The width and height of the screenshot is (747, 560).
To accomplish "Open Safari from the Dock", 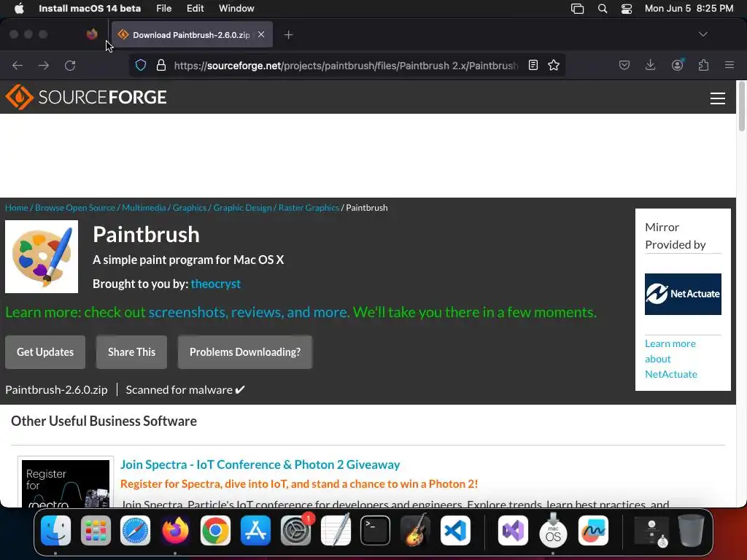I will pos(135,530).
